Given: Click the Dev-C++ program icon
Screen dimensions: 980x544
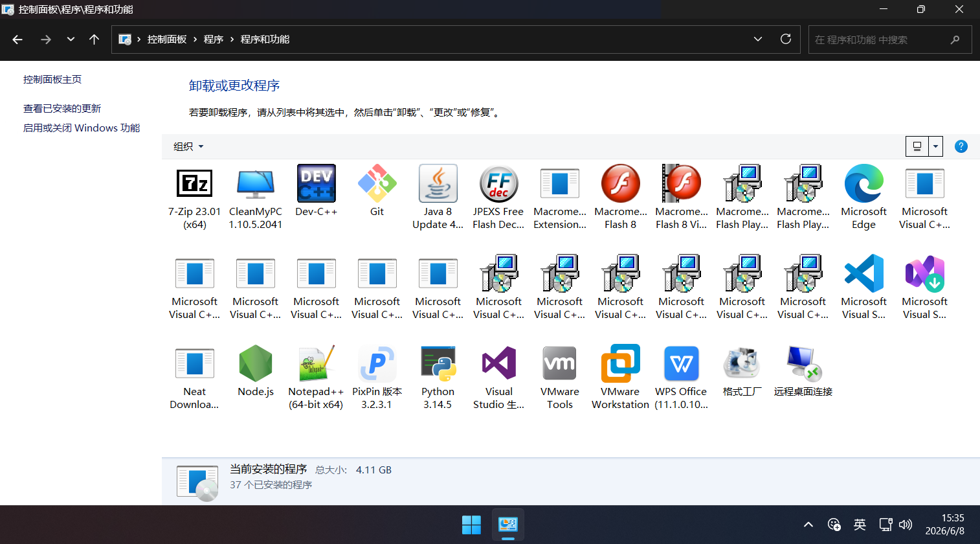Looking at the screenshot, I should coord(317,183).
